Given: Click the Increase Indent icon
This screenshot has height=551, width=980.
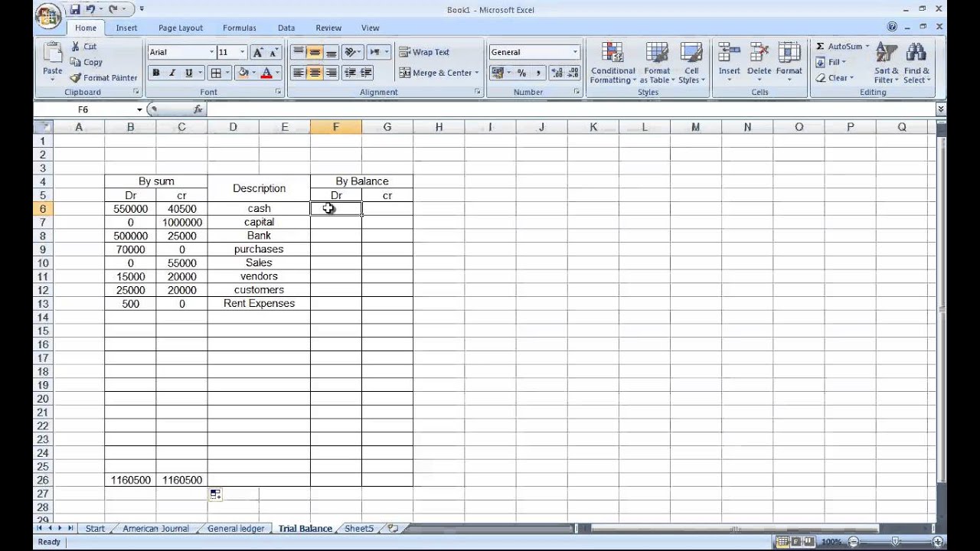Looking at the screenshot, I should pyautogui.click(x=366, y=73).
